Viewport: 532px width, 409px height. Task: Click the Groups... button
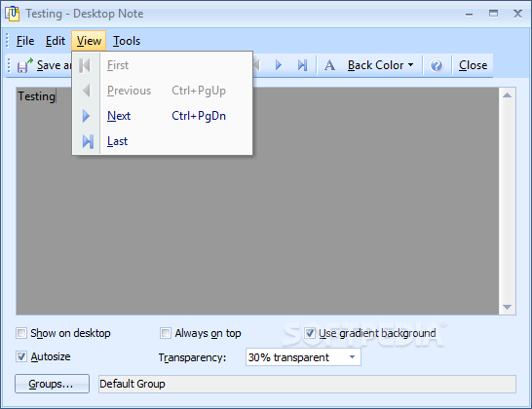[52, 384]
